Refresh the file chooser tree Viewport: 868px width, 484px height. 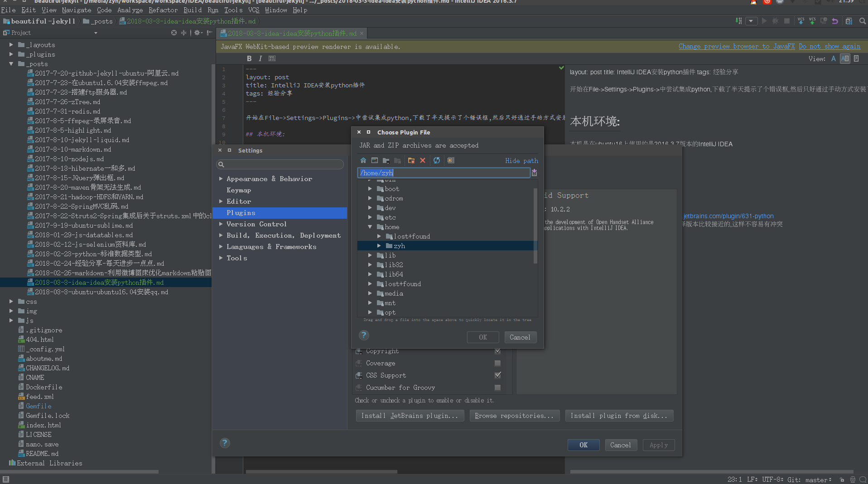437,160
